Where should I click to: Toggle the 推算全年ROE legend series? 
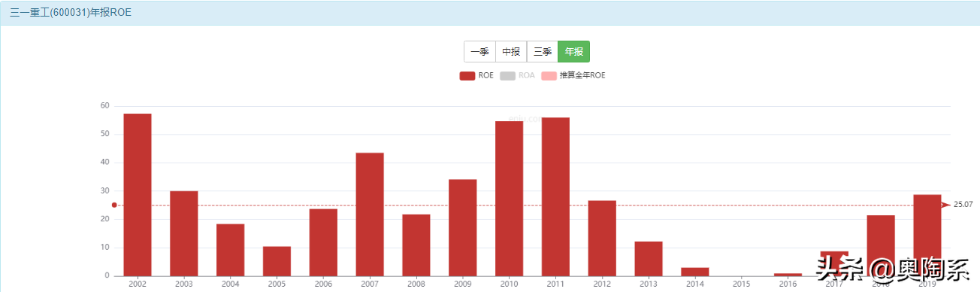(573, 76)
